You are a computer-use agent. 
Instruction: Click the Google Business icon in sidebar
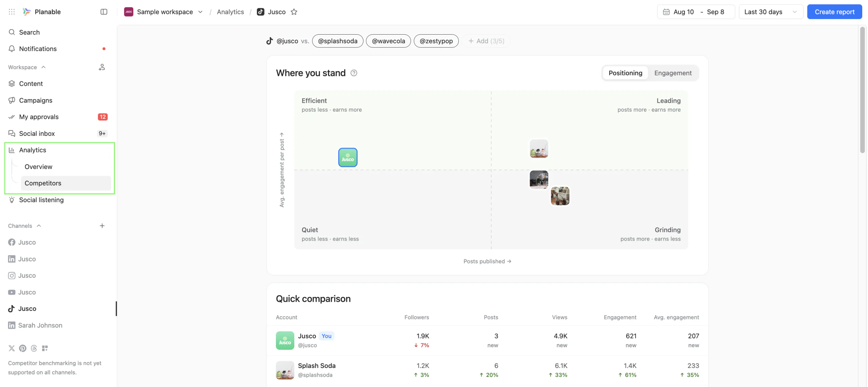pos(45,348)
